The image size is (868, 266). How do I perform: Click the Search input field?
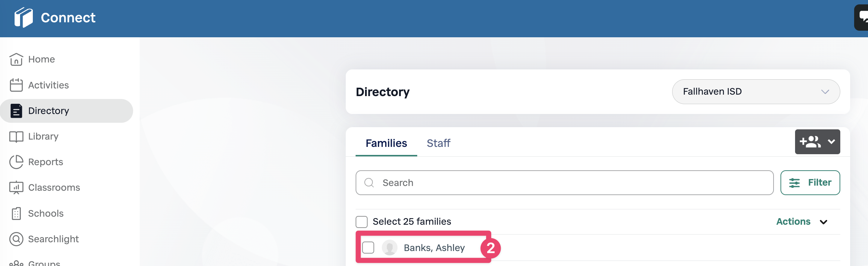[x=564, y=183]
